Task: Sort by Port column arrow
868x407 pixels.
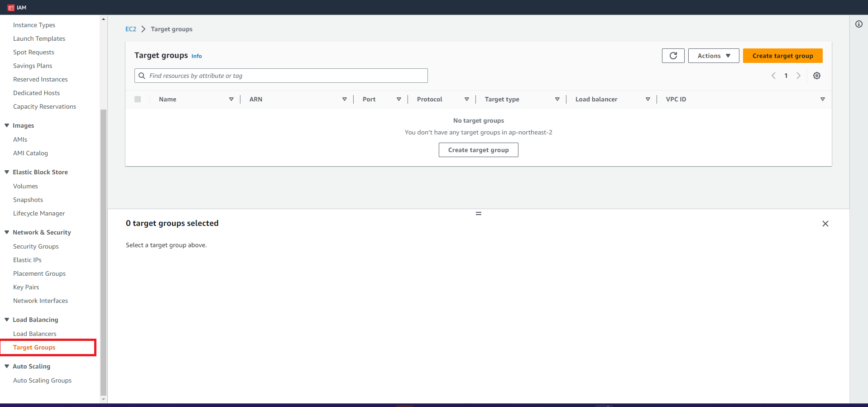Action: (x=399, y=99)
